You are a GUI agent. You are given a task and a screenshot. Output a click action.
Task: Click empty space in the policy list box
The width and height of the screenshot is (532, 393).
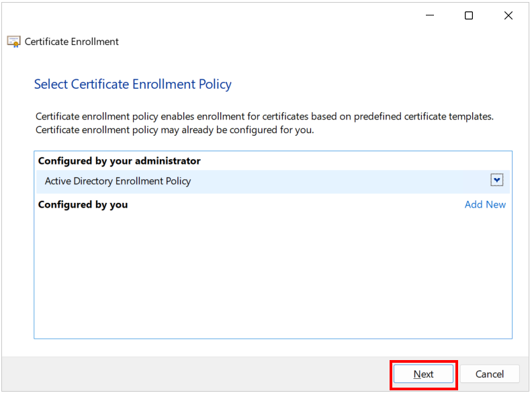273,275
